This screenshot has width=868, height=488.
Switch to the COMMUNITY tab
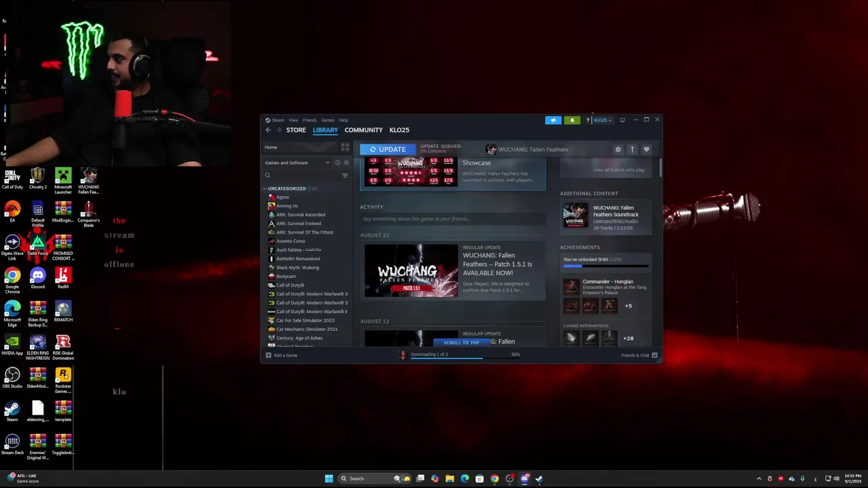pos(363,130)
